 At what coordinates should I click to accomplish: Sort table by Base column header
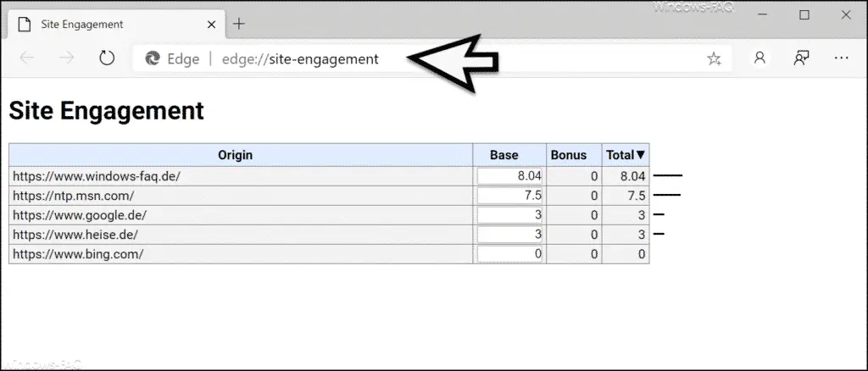509,155
